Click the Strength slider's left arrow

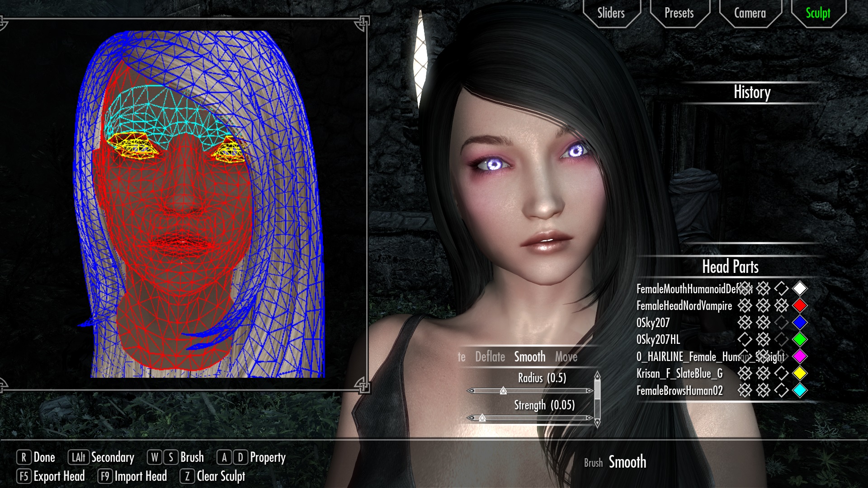(x=471, y=418)
